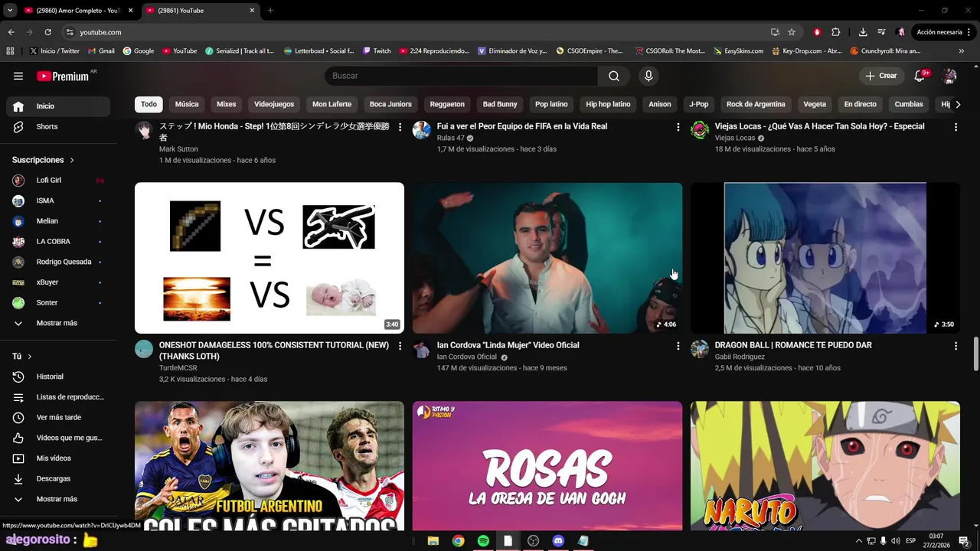
Task: Show hidden bookmarks with double chevron
Action: (962, 51)
